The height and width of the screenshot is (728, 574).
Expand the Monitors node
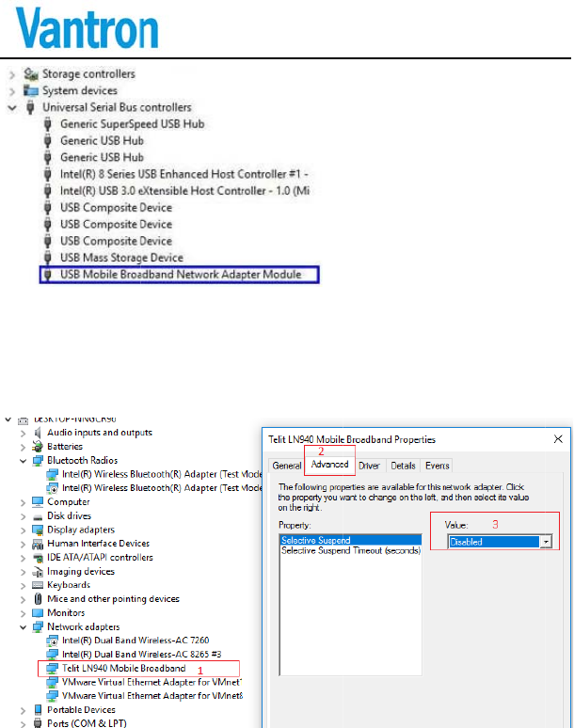[x=23, y=613]
